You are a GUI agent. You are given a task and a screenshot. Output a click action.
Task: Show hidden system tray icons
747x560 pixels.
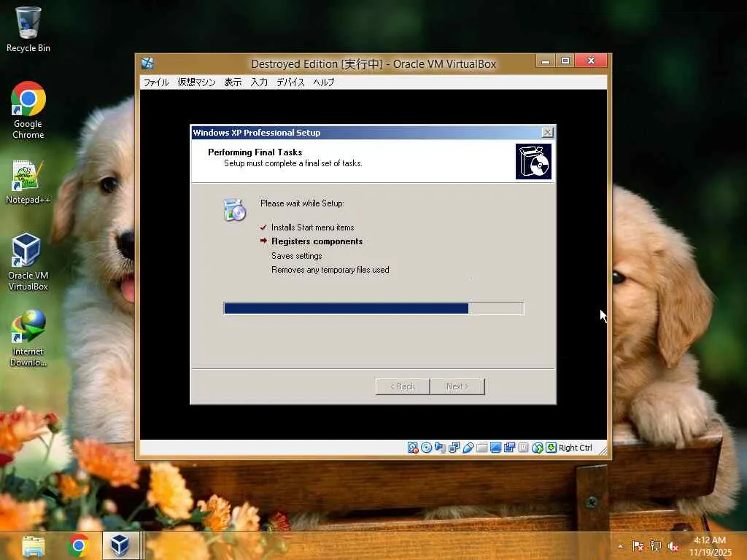click(620, 546)
